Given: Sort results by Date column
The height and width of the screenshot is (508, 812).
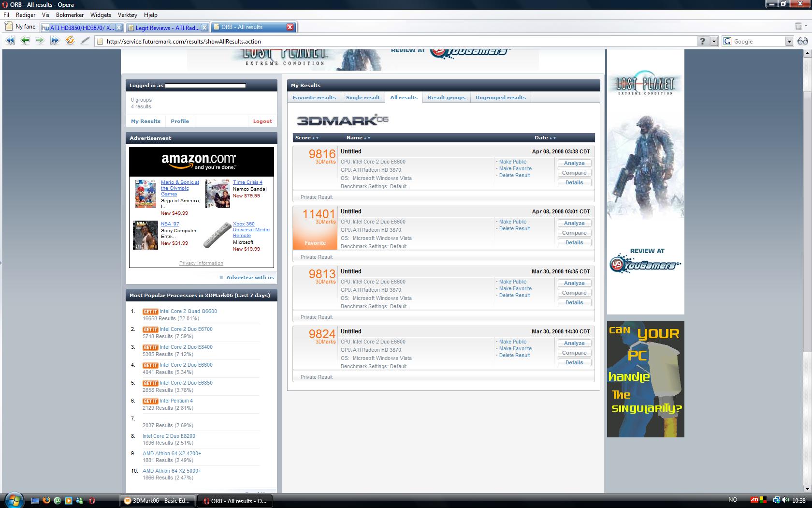Looking at the screenshot, I should coord(545,138).
